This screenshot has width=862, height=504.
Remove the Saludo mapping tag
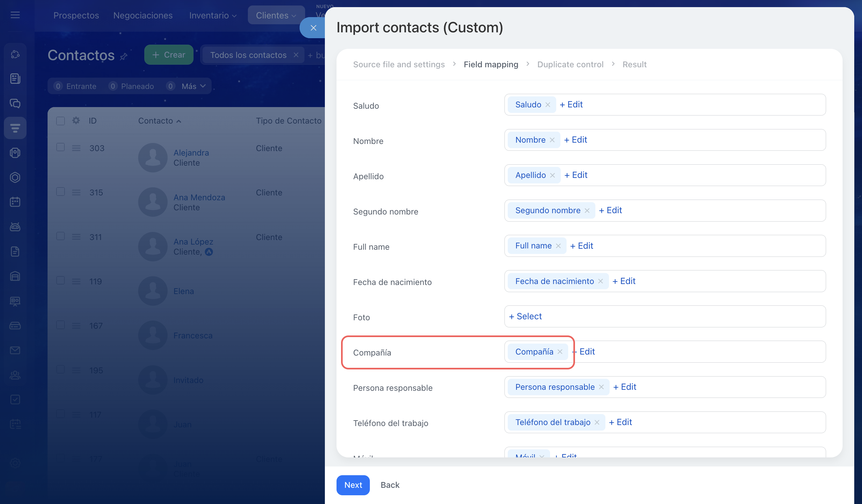pyautogui.click(x=547, y=104)
